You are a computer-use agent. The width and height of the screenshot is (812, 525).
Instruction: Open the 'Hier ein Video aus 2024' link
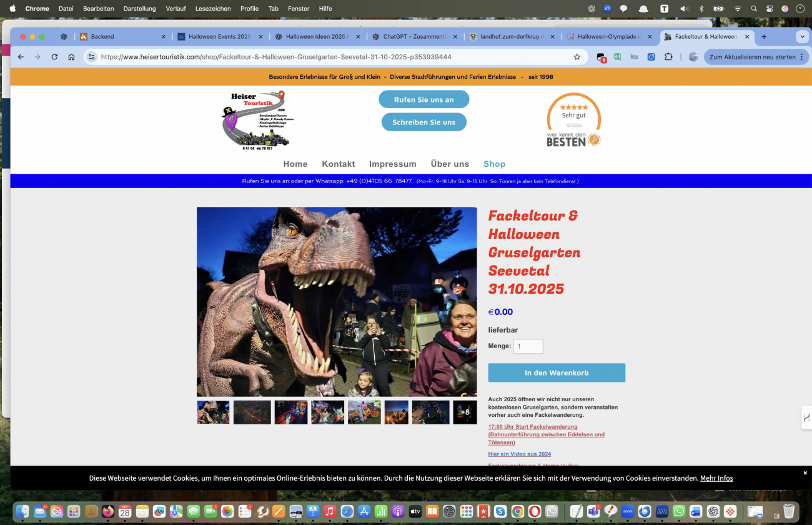click(519, 454)
